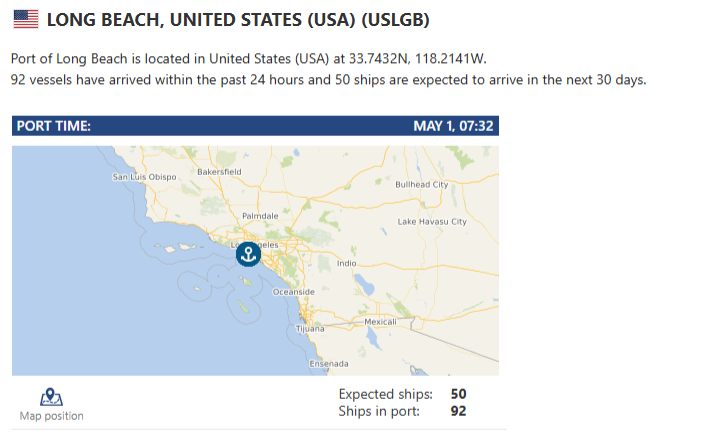Click the Expected ships label
The height and width of the screenshot is (443, 720).
point(386,394)
